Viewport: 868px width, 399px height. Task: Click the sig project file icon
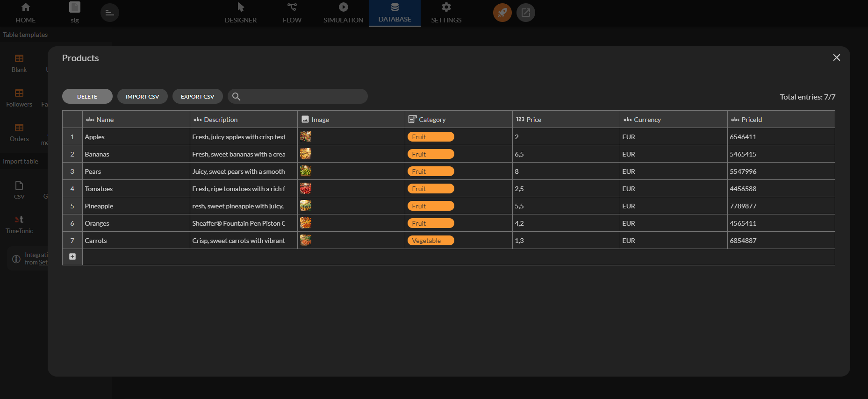tap(75, 7)
